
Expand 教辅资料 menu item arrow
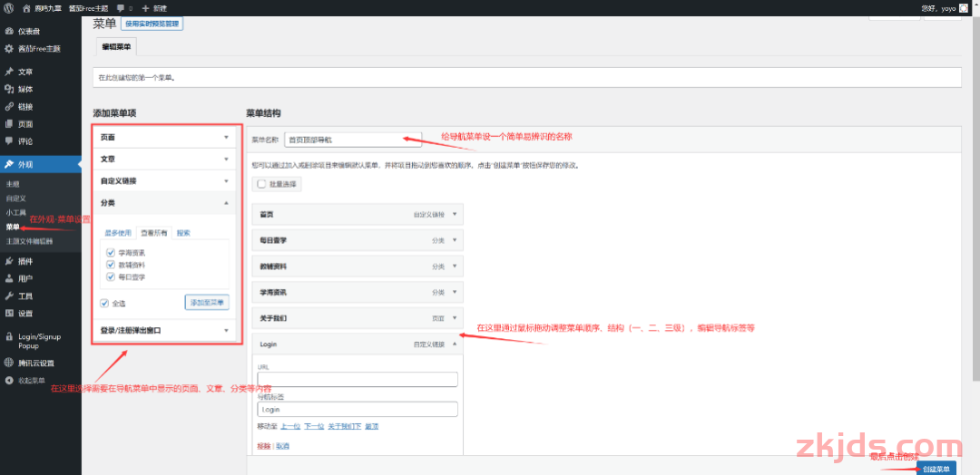click(x=455, y=266)
